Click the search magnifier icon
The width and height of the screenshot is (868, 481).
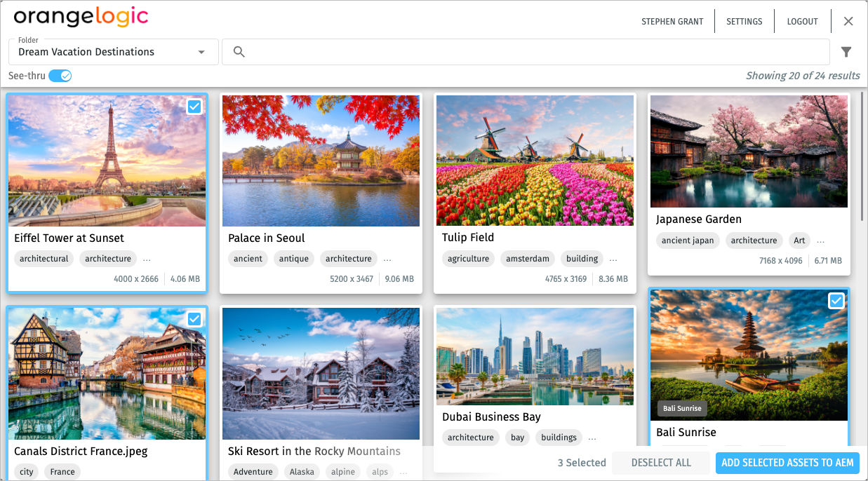[239, 52]
